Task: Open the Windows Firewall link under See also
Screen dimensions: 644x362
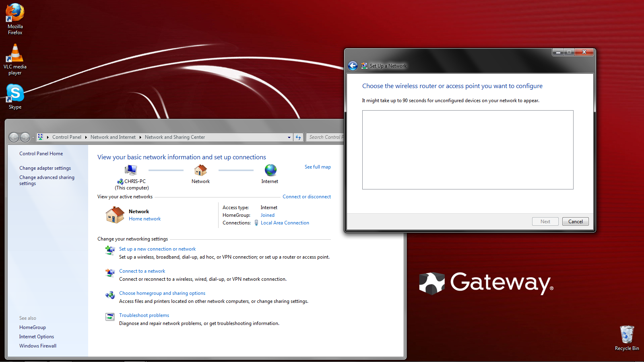Action: [x=38, y=346]
